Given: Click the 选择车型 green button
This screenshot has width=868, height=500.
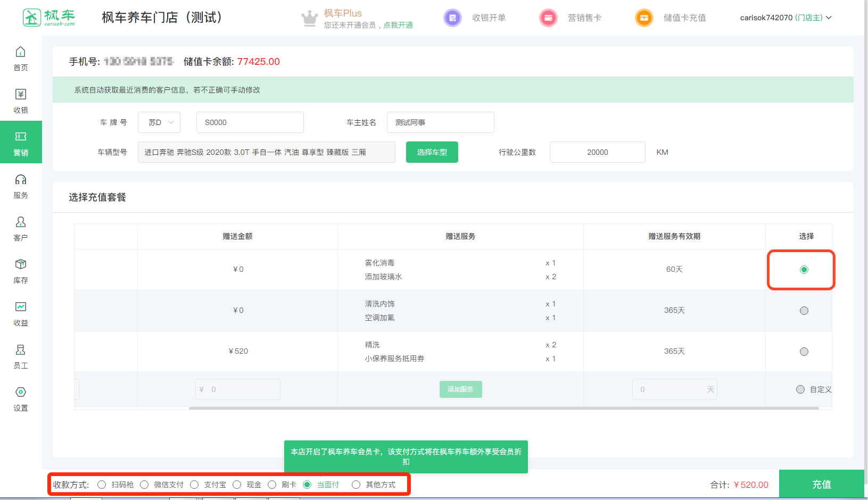Looking at the screenshot, I should [x=432, y=152].
